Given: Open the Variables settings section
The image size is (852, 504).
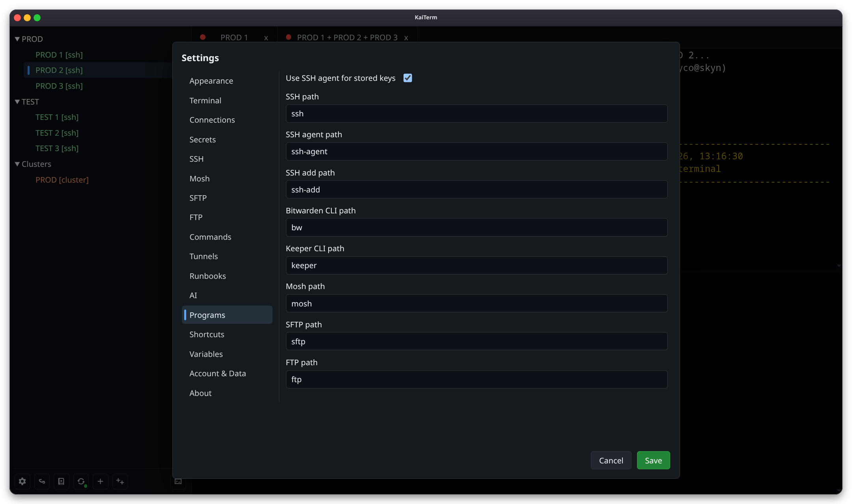Looking at the screenshot, I should pos(227,354).
